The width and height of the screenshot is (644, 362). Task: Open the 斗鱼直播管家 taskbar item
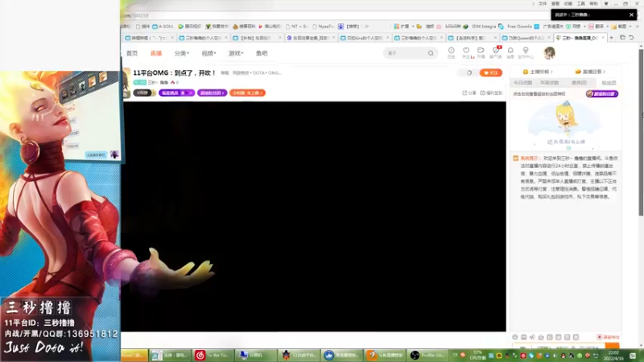point(385,355)
